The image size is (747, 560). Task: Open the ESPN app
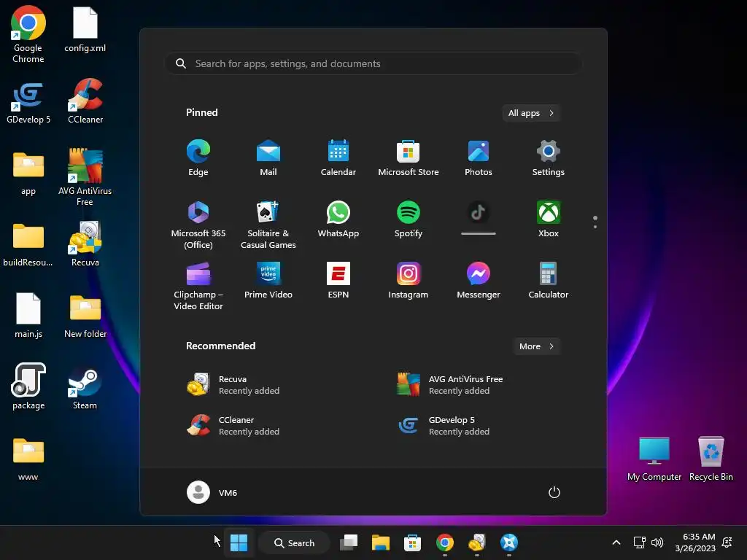(x=338, y=281)
